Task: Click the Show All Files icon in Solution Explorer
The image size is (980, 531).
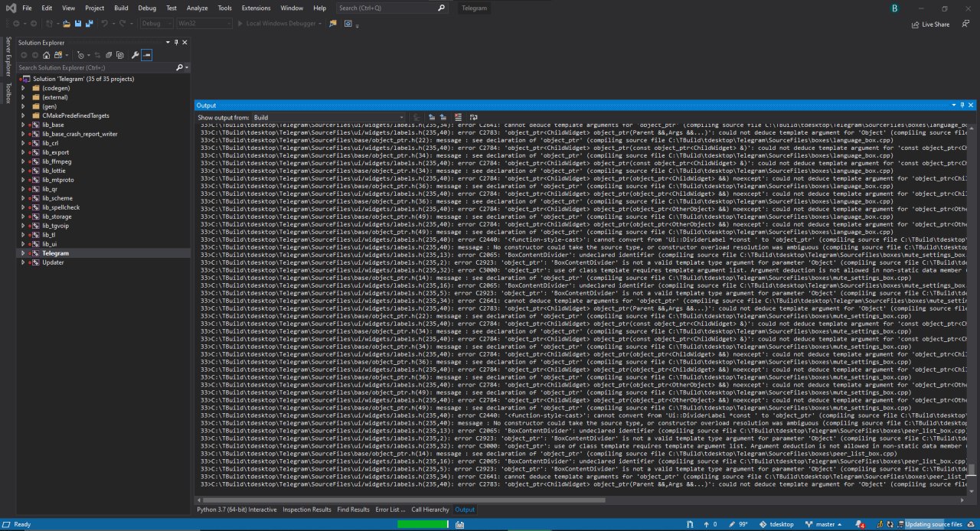Action: 120,55
